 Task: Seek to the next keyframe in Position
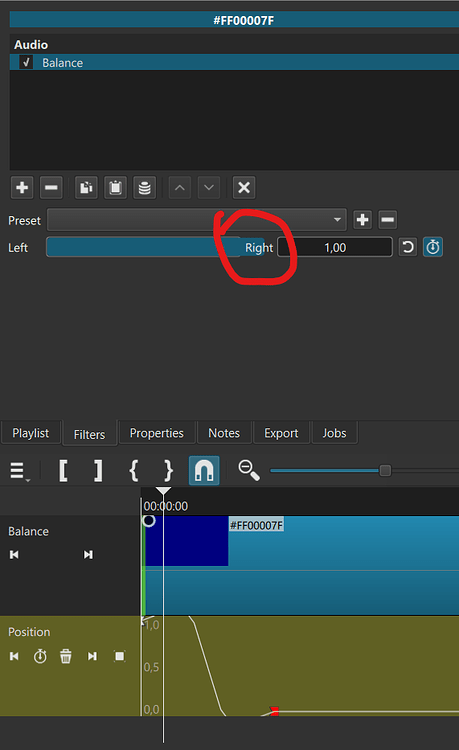coord(92,656)
